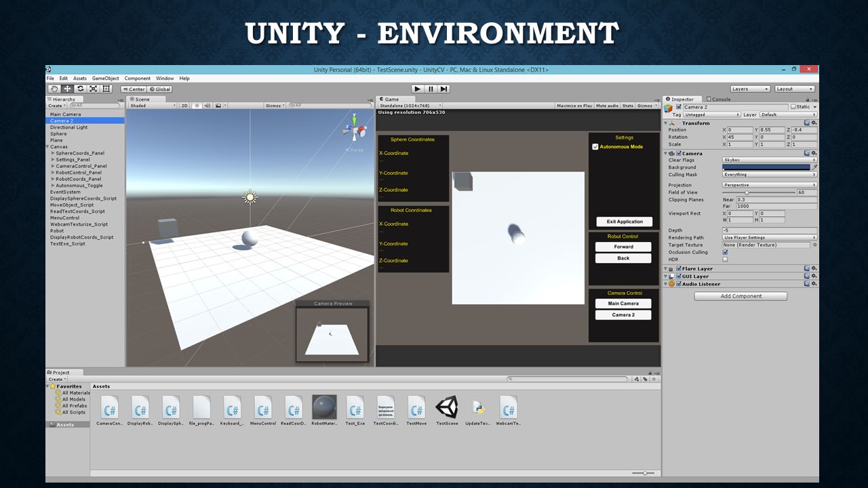Image resolution: width=868 pixels, height=488 pixels.
Task: Open the Component menu
Action: point(138,79)
